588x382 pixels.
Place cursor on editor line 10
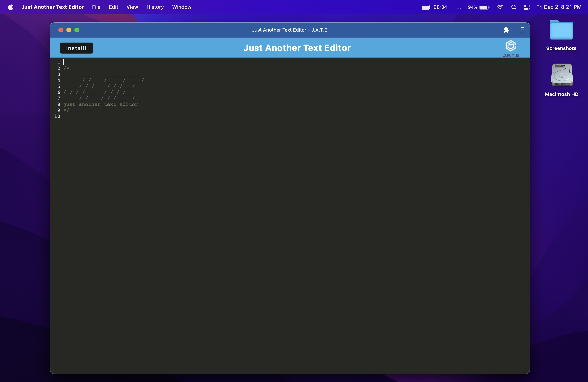pyautogui.click(x=99, y=116)
